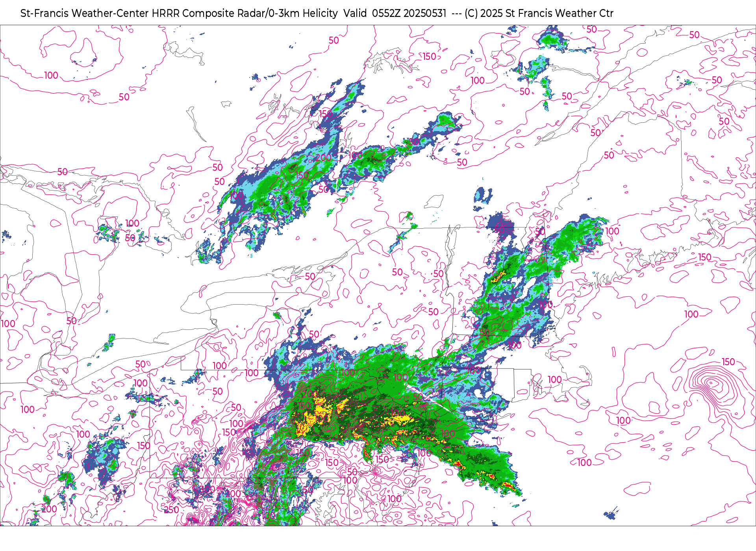Click the "HRRR Composite Radar/0-3km Helicity" heading text
The width and height of the screenshot is (756, 551).
click(x=245, y=13)
